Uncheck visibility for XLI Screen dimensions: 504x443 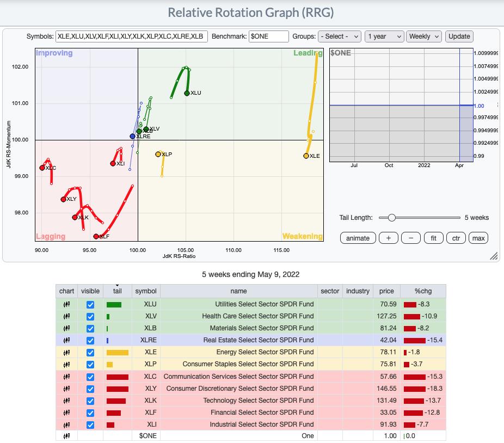click(x=90, y=425)
